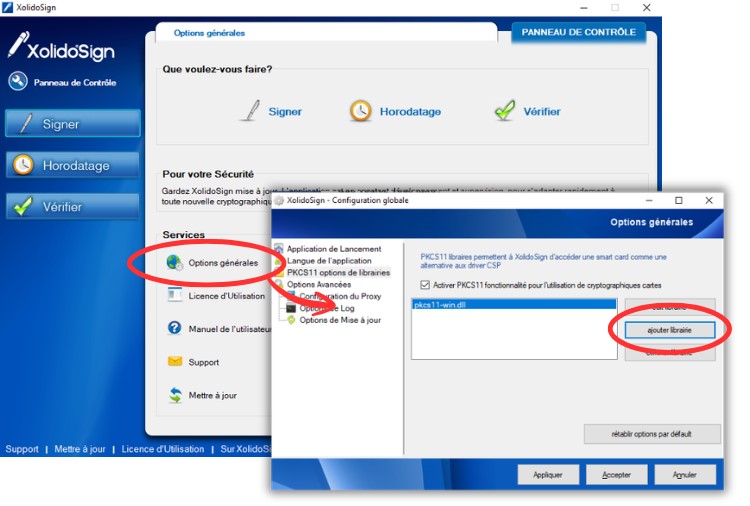This screenshot has height=506, width=750.
Task: Click the XolidoSign title bar app icon
Action: click(7, 7)
